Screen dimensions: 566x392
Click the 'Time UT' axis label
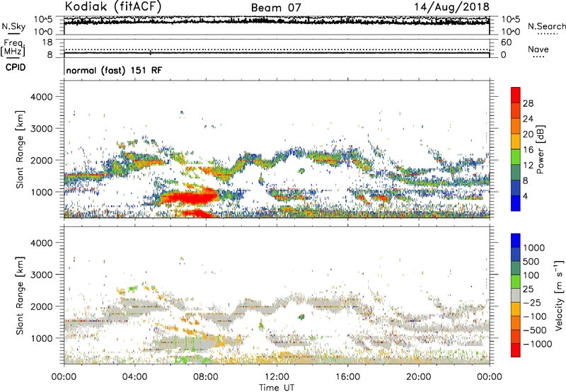[x=277, y=388]
